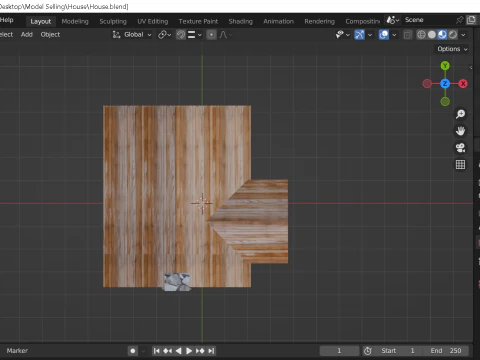Expand the shading options dropdown arrow

(x=463, y=35)
